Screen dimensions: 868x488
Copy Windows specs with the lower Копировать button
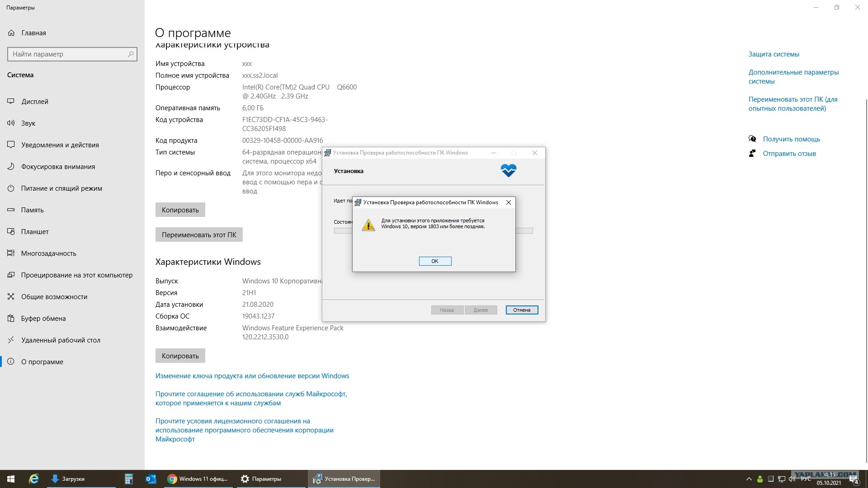click(180, 356)
